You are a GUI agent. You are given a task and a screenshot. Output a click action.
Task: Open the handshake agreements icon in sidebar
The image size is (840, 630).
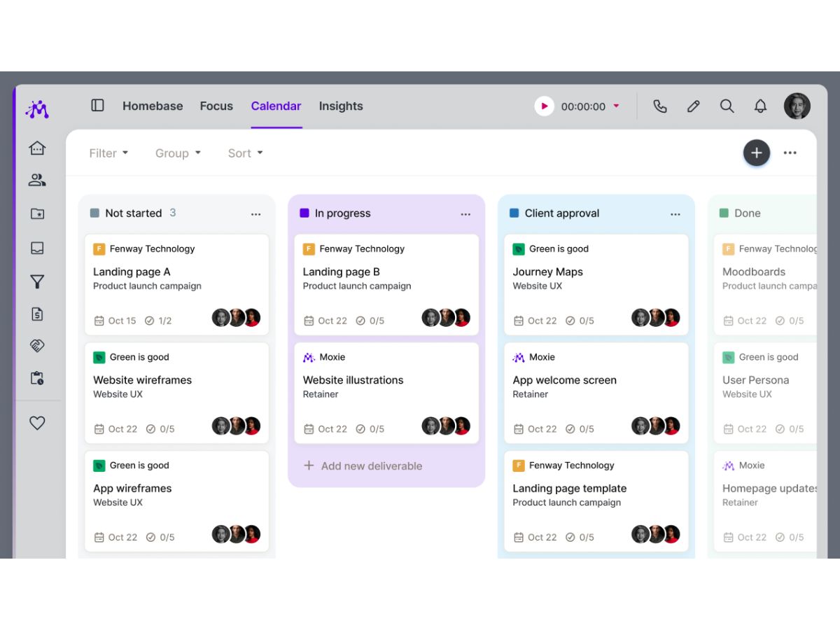coord(37,346)
